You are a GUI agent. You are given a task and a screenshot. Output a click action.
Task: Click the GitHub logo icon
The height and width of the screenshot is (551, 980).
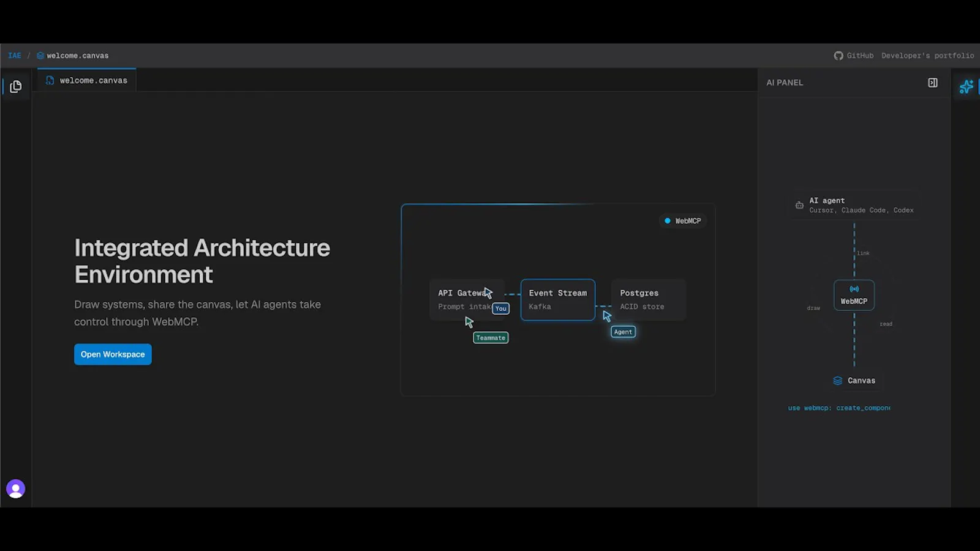(839, 56)
